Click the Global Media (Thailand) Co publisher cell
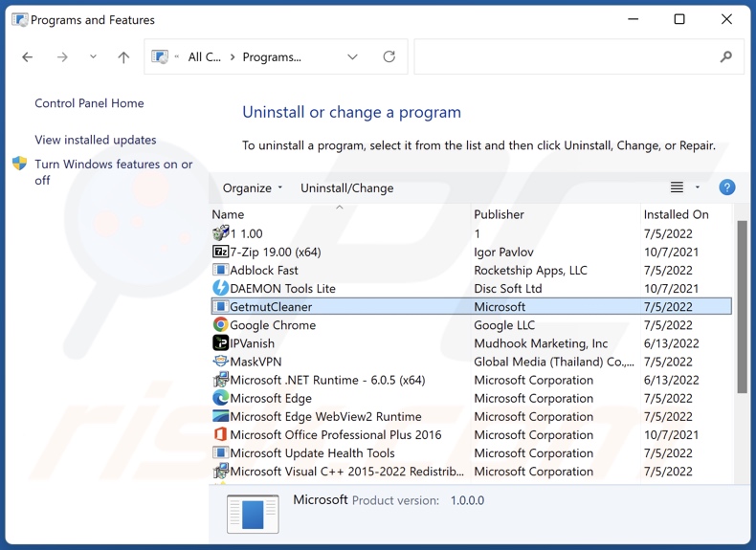 554,362
